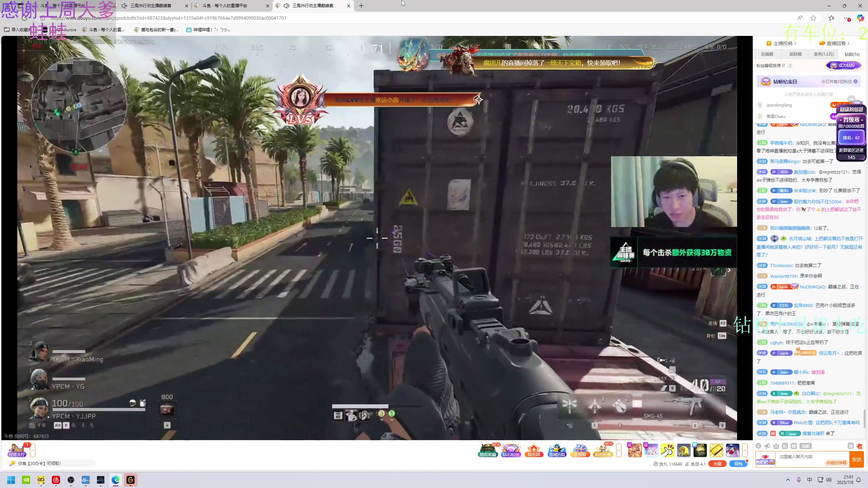
Task: Click the 梗 meme chat icon
Action: click(x=794, y=446)
